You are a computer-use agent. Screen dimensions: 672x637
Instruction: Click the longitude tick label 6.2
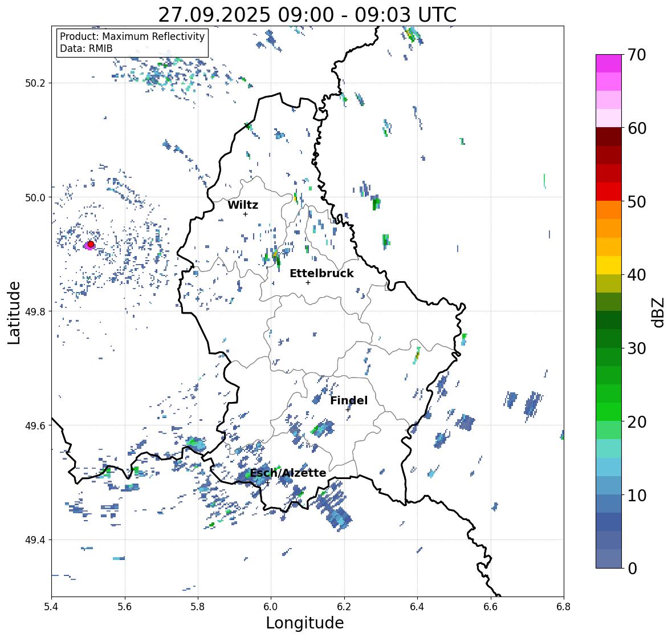[344, 606]
